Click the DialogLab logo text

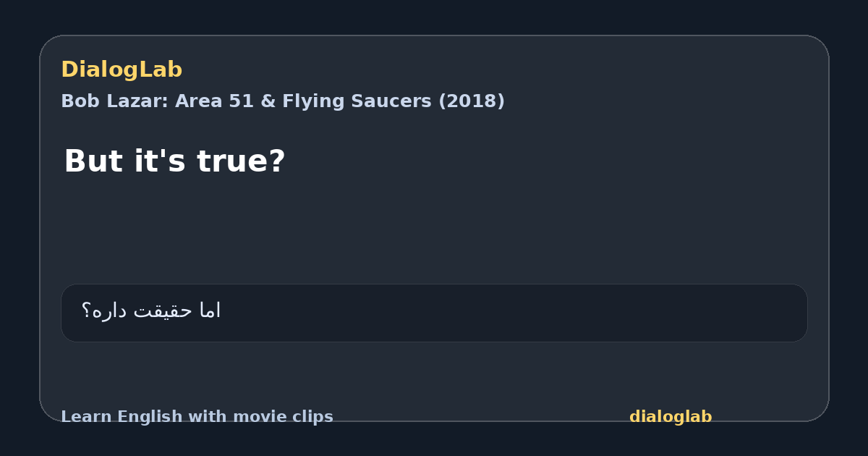click(122, 69)
